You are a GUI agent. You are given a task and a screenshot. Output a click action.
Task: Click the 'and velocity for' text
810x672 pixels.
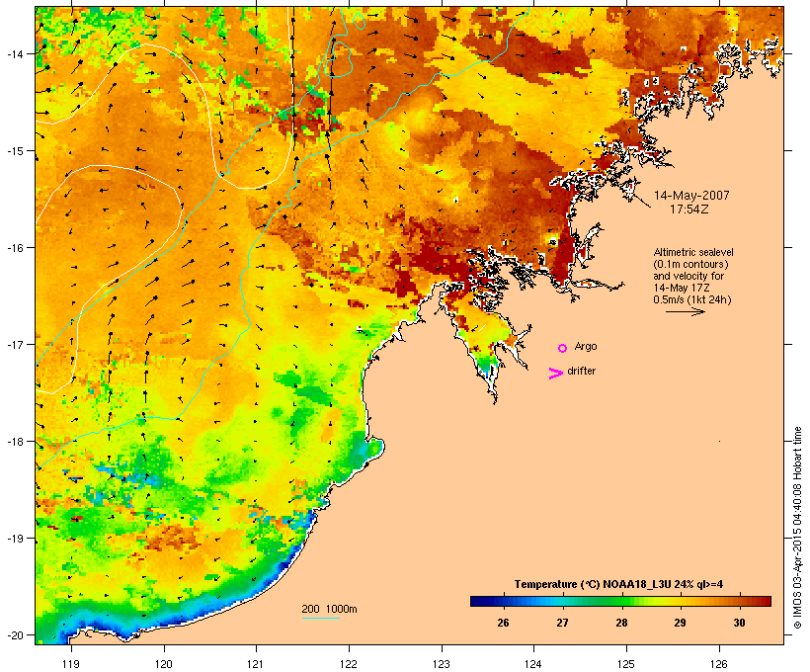coord(688,276)
